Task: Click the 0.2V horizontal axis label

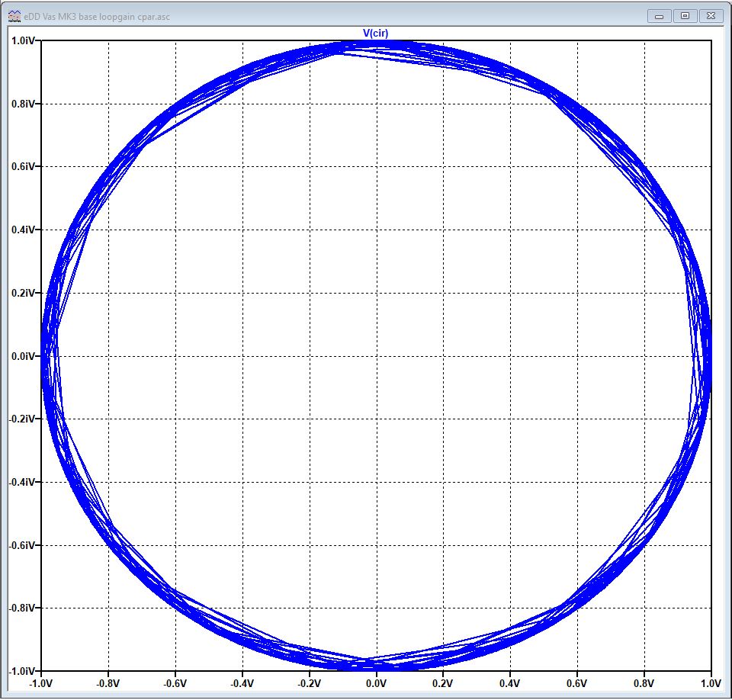Action: pyautogui.click(x=442, y=684)
